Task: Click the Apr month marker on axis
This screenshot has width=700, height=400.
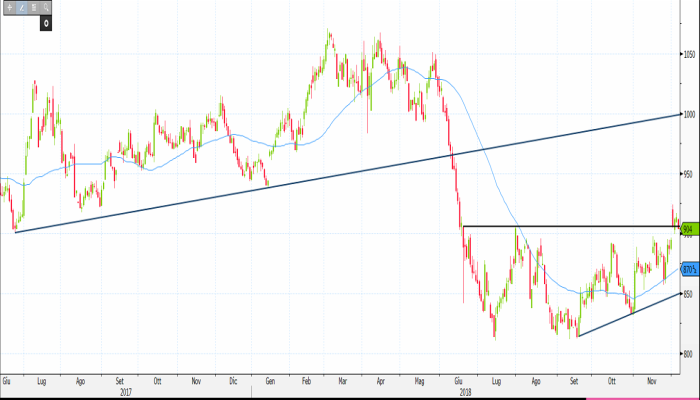Action: click(382, 382)
